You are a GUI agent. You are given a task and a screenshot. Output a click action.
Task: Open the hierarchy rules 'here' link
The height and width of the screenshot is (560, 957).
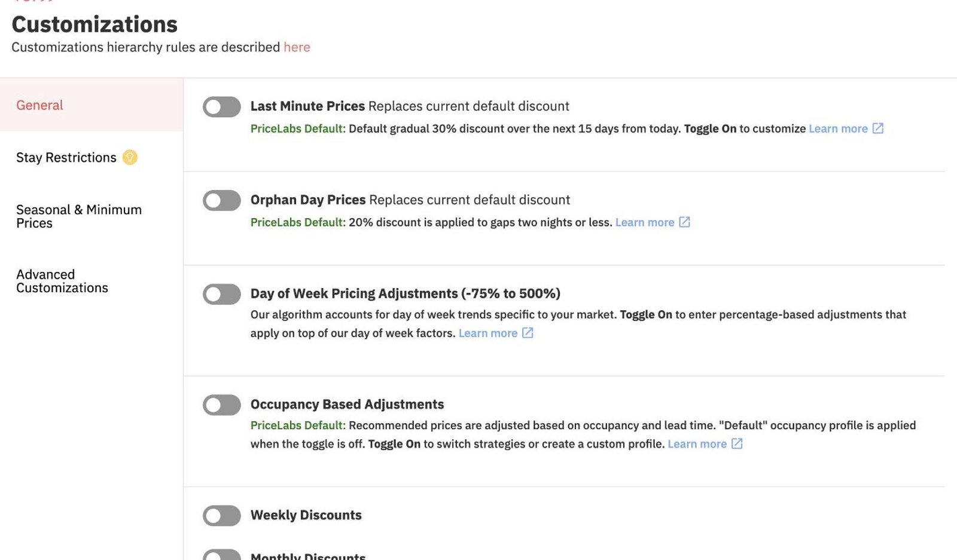point(297,47)
